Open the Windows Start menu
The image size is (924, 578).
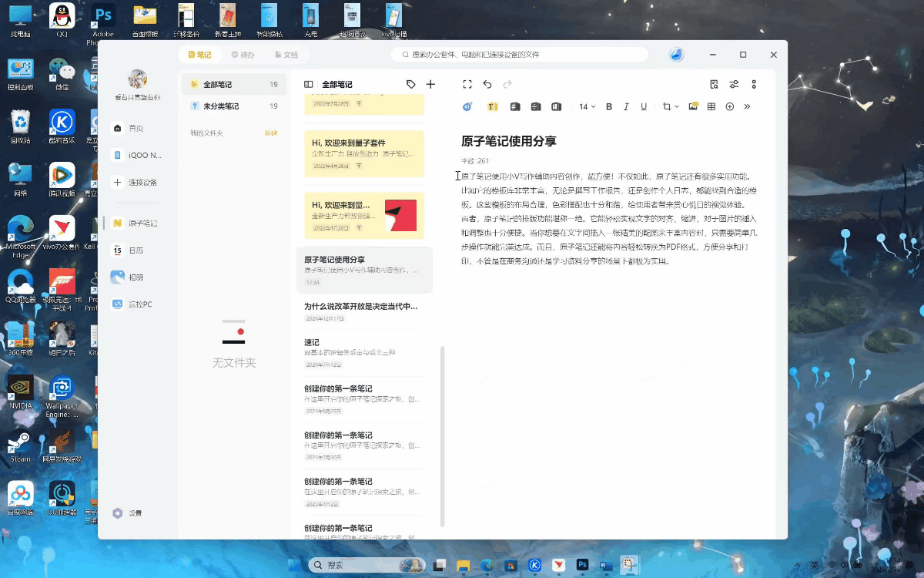294,566
